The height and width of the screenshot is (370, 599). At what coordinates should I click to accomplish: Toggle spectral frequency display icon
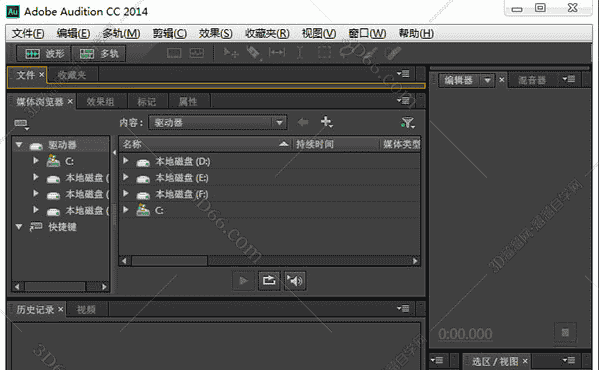pos(174,53)
